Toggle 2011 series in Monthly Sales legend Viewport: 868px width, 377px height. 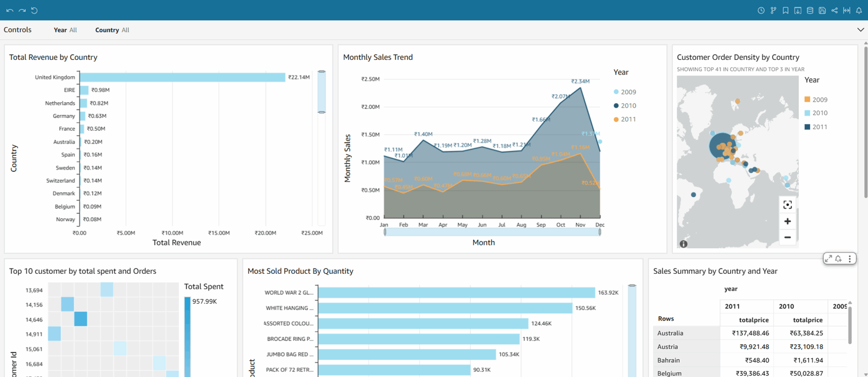[625, 119]
